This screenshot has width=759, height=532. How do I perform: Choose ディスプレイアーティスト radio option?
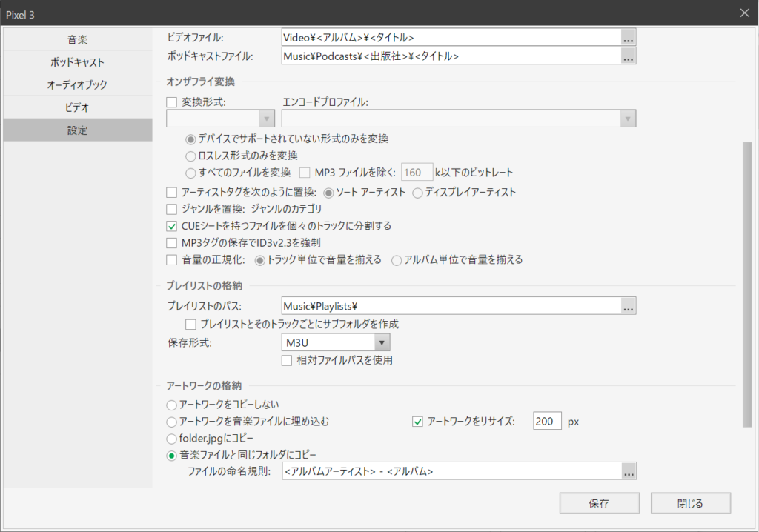pos(417,193)
